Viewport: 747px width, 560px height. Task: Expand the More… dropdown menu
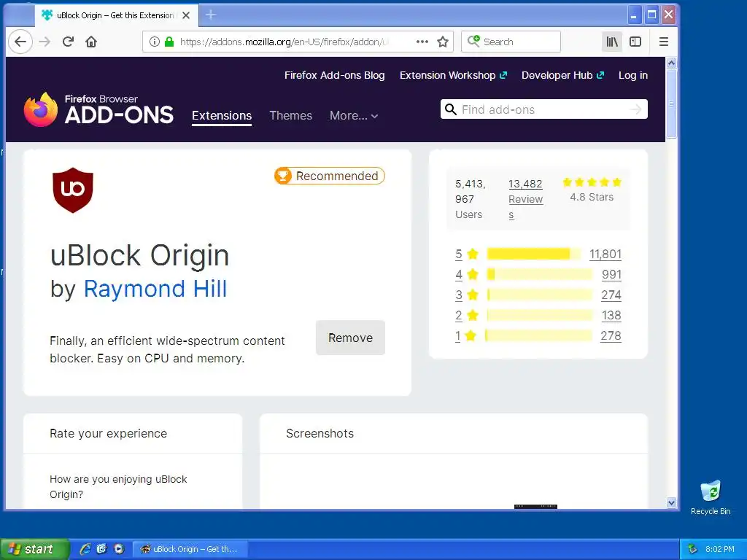[354, 116]
